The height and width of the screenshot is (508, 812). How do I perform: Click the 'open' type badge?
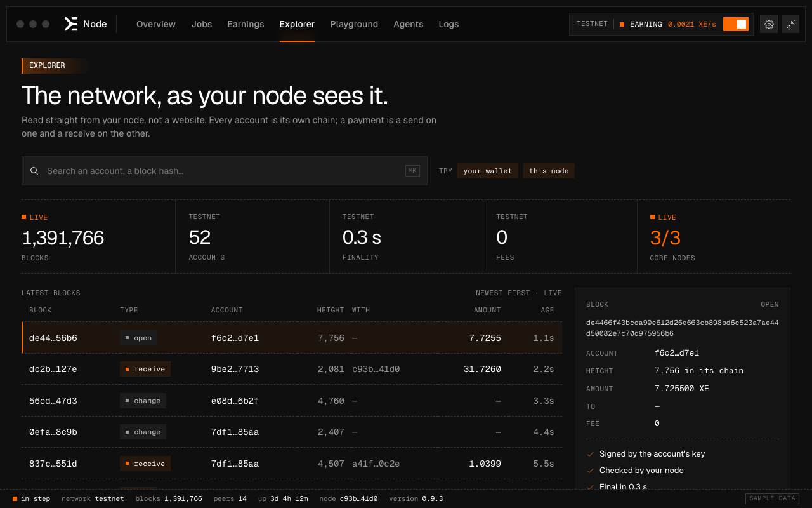pos(138,338)
